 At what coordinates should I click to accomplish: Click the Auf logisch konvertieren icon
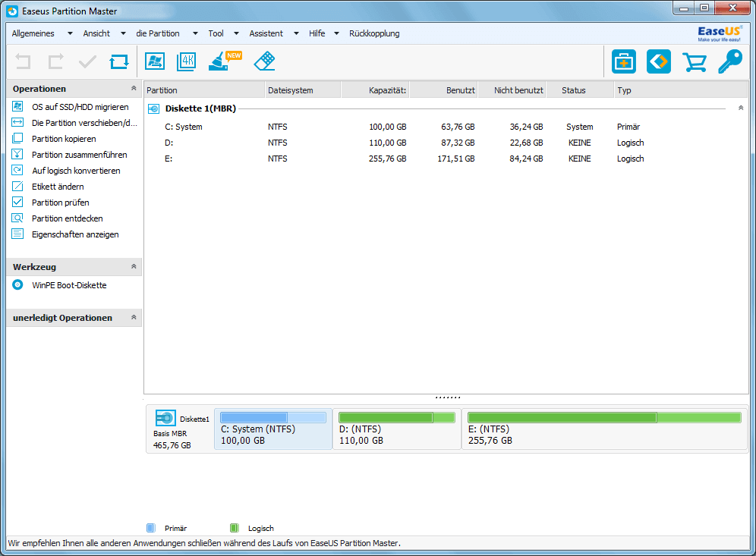pos(17,170)
